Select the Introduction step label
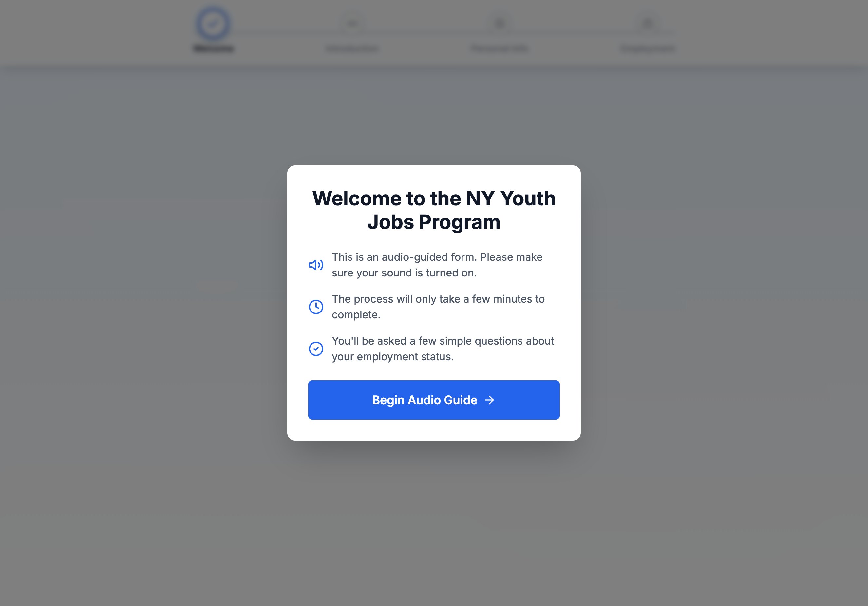 click(x=352, y=48)
